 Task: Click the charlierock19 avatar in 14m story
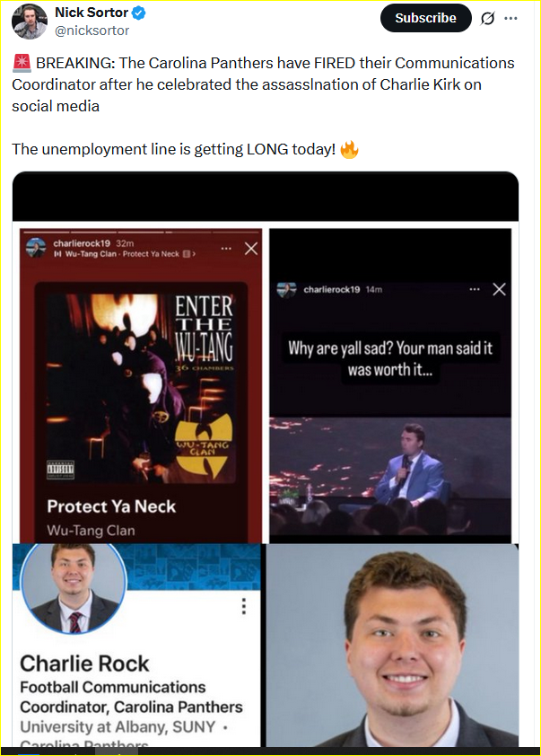coord(286,289)
